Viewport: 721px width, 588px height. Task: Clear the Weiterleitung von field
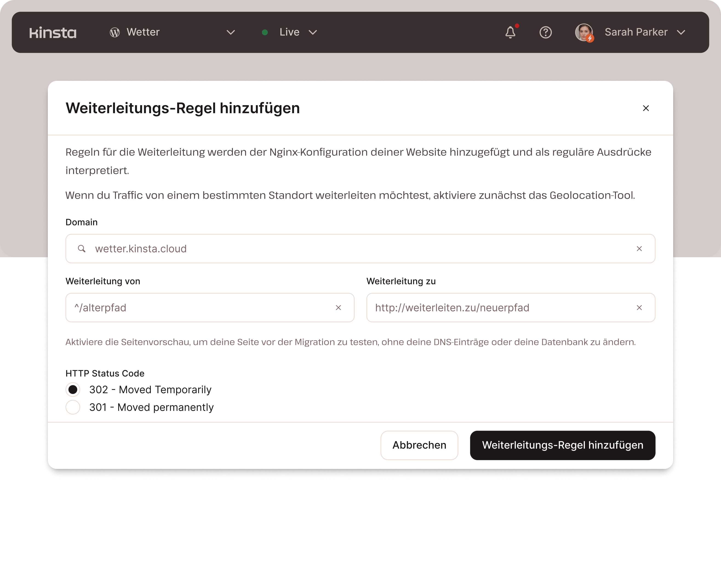(338, 308)
